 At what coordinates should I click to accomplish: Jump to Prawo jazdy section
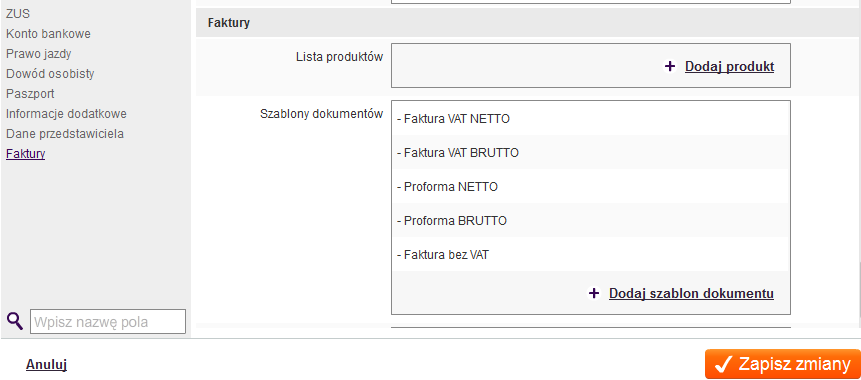[38, 54]
